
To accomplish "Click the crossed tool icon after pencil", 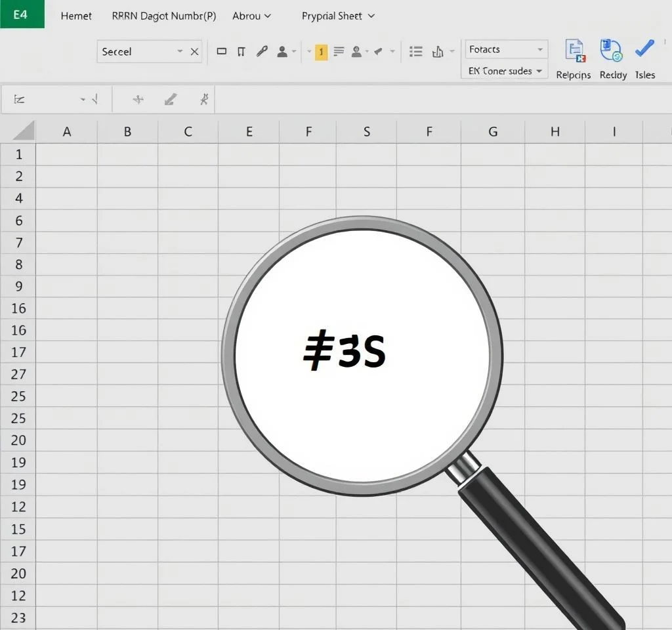I will 205,100.
